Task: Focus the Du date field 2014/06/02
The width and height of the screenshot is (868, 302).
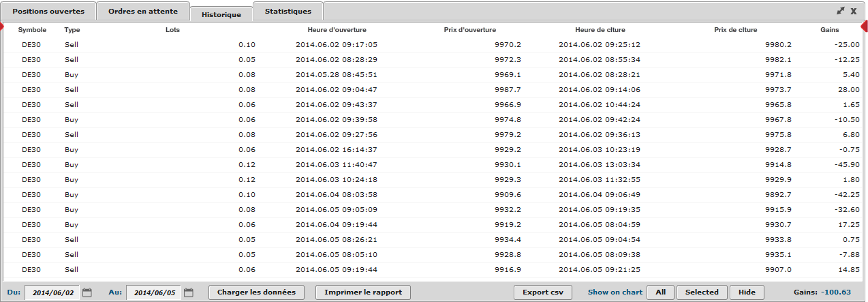Action: click(x=52, y=292)
